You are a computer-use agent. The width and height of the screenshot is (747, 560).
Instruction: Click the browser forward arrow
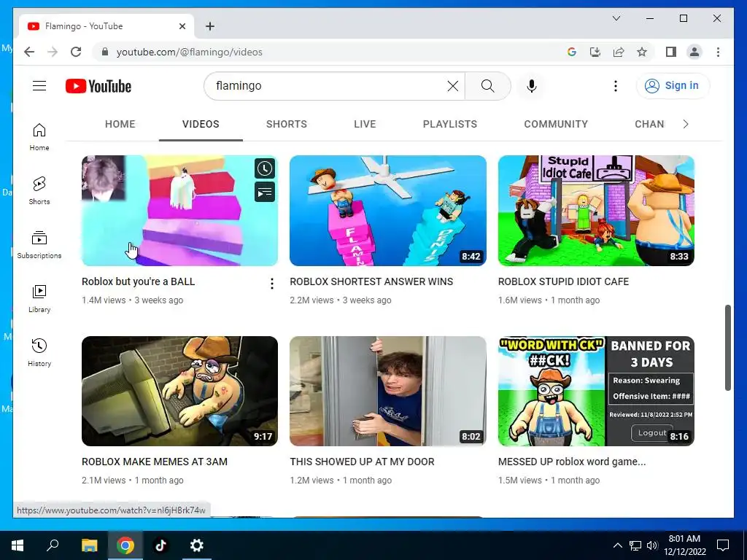pos(53,52)
